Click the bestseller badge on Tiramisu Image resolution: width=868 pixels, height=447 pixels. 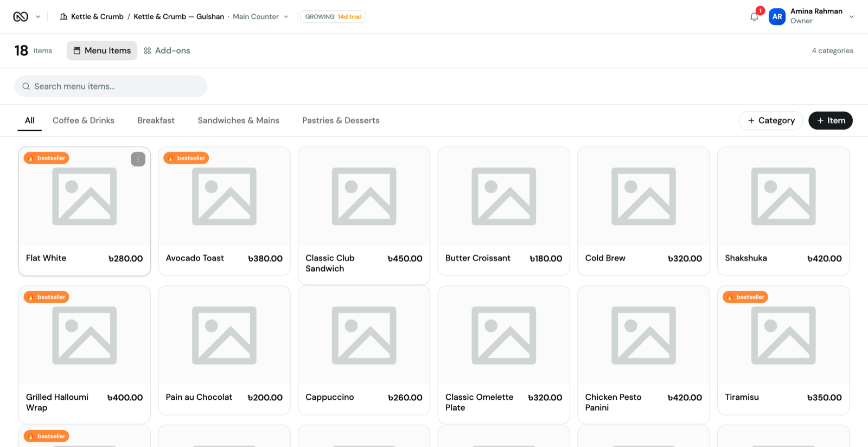pyautogui.click(x=745, y=297)
